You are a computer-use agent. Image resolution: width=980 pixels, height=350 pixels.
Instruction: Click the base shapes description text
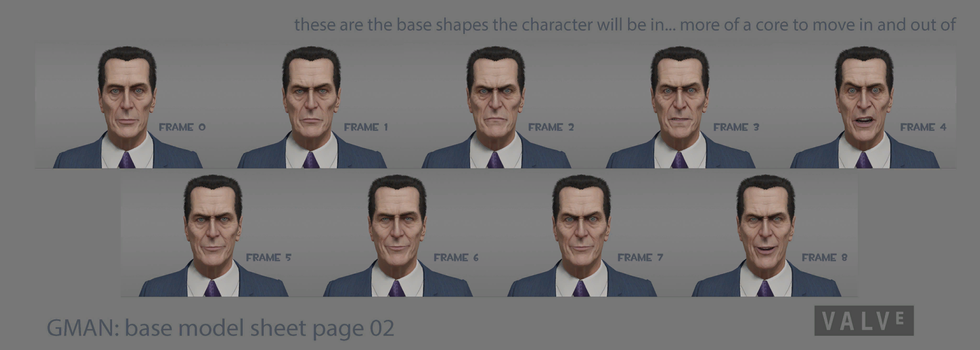(625, 24)
